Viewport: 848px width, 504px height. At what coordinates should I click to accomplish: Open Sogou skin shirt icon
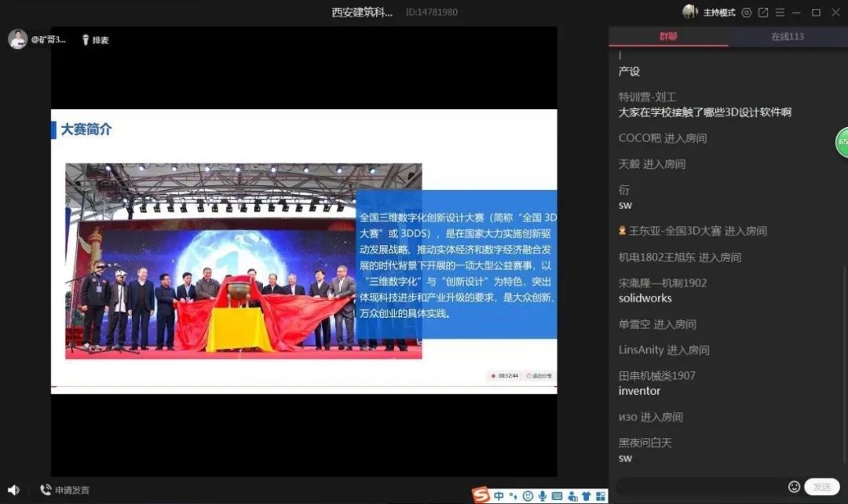point(586,495)
